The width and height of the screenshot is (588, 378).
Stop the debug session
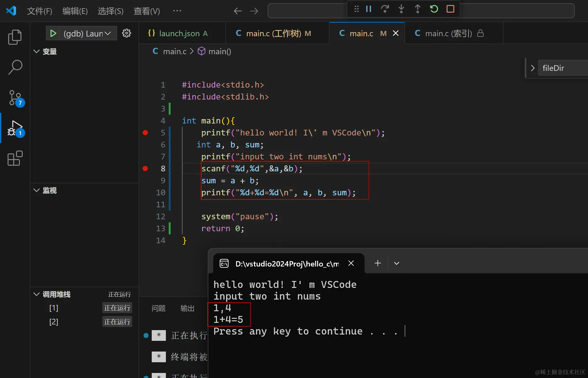(450, 9)
